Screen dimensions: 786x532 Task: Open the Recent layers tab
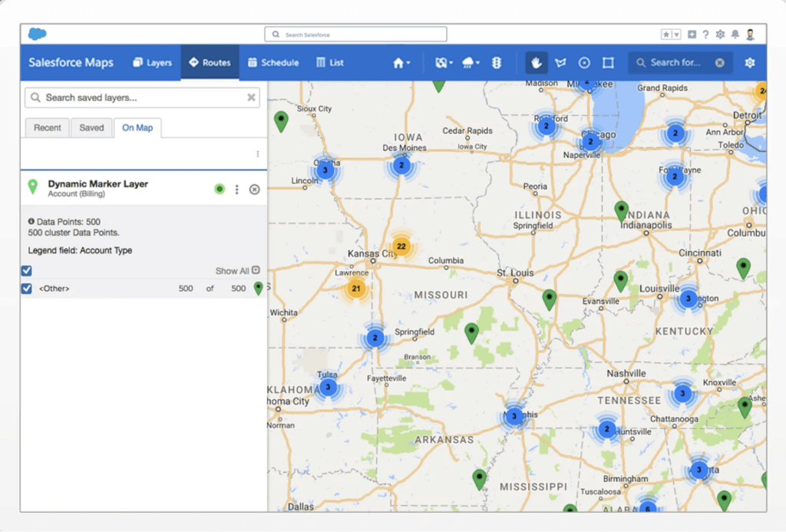[47, 128]
